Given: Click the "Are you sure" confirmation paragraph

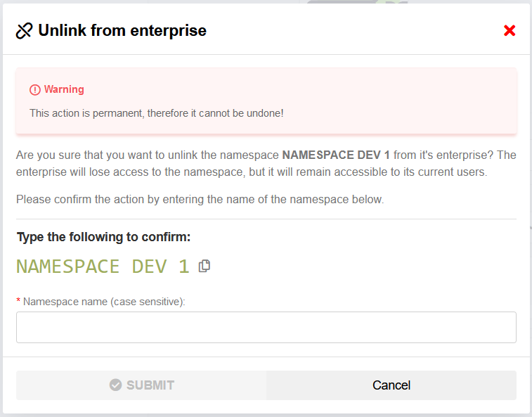Looking at the screenshot, I should tap(141, 155).
